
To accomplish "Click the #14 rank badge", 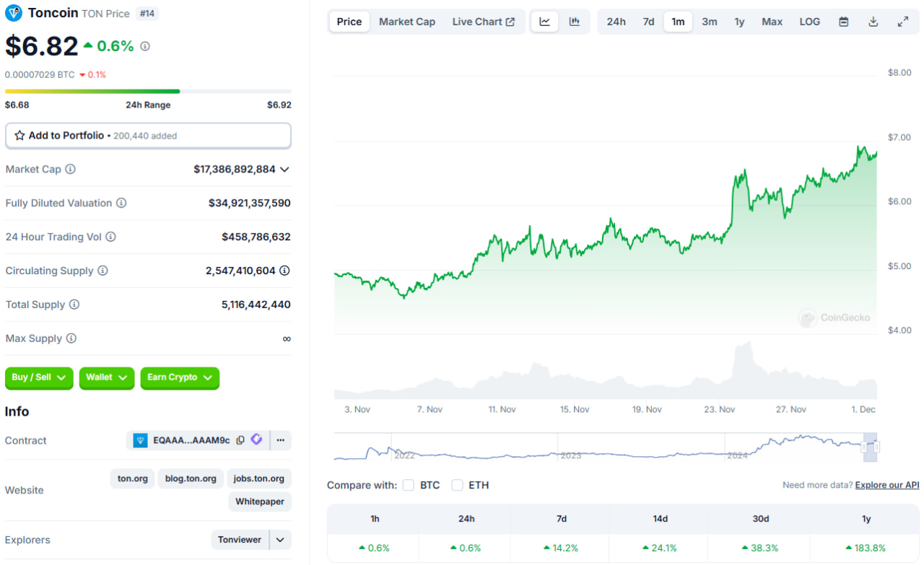I will (146, 13).
